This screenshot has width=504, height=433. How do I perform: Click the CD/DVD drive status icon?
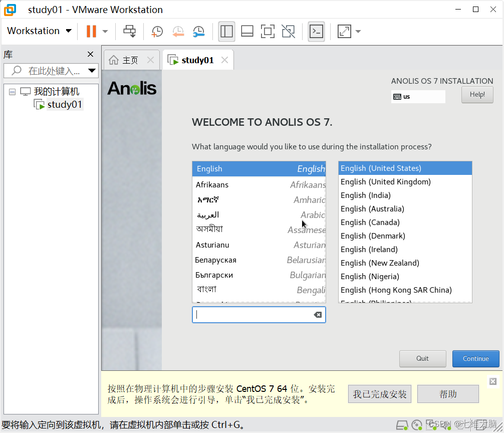point(417,425)
